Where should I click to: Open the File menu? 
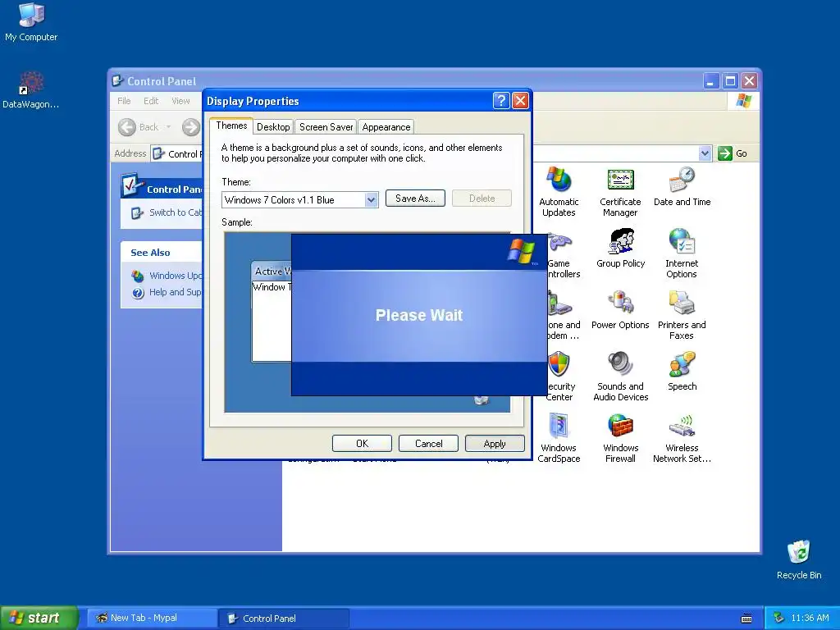(124, 101)
